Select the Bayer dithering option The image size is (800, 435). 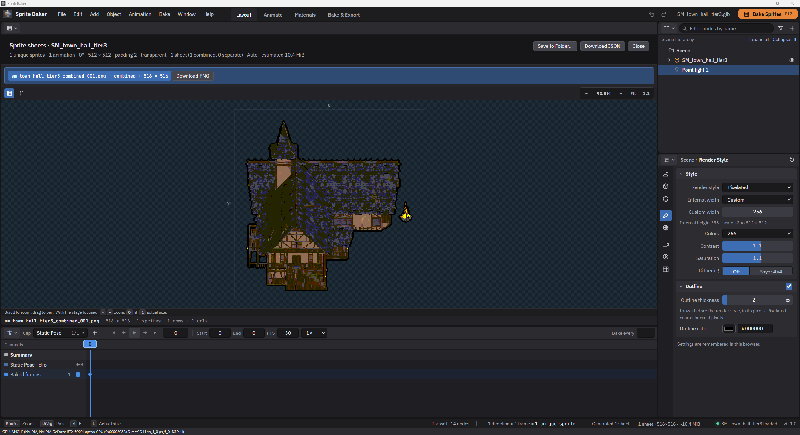pos(770,271)
